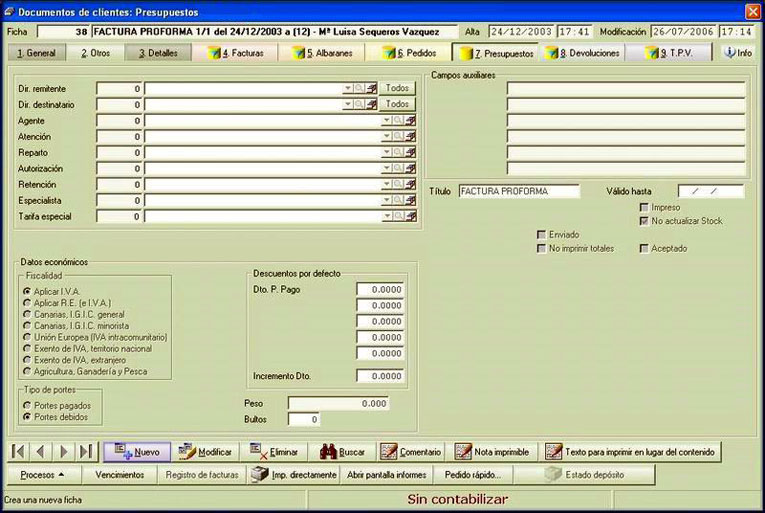This screenshot has width=765, height=513.
Task: Expand the Dir. destinatario dropdown arrow
Action: [347, 104]
